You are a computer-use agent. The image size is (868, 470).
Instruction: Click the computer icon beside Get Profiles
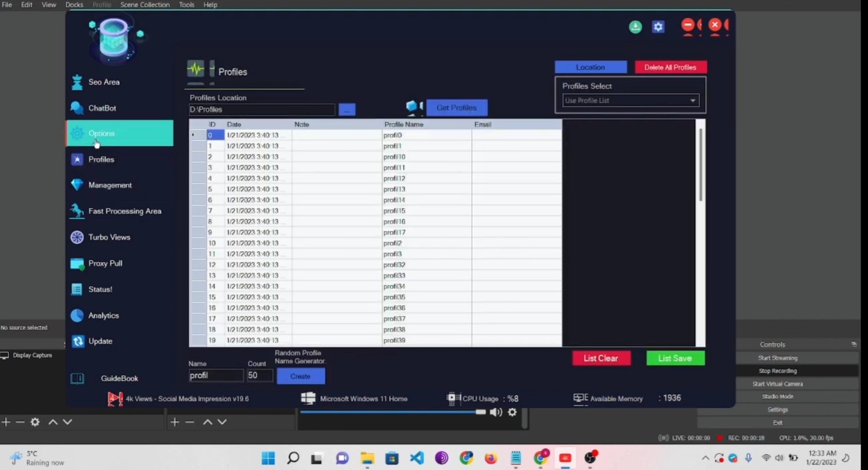411,107
